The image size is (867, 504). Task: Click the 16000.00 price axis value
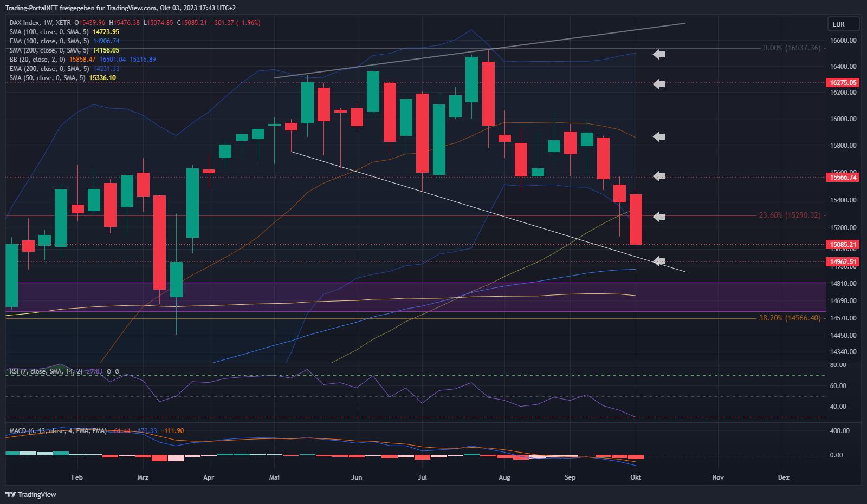tap(843, 119)
